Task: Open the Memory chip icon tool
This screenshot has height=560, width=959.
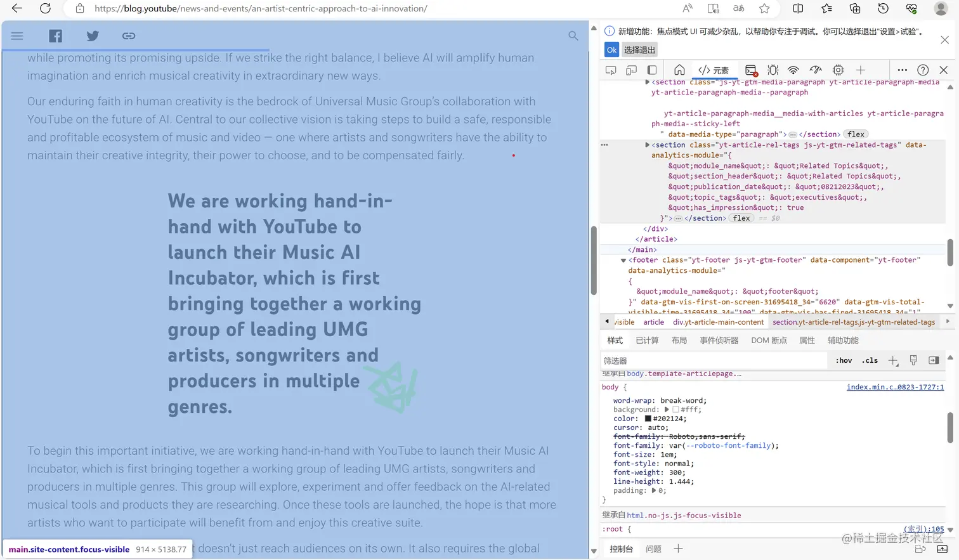Action: tap(838, 70)
